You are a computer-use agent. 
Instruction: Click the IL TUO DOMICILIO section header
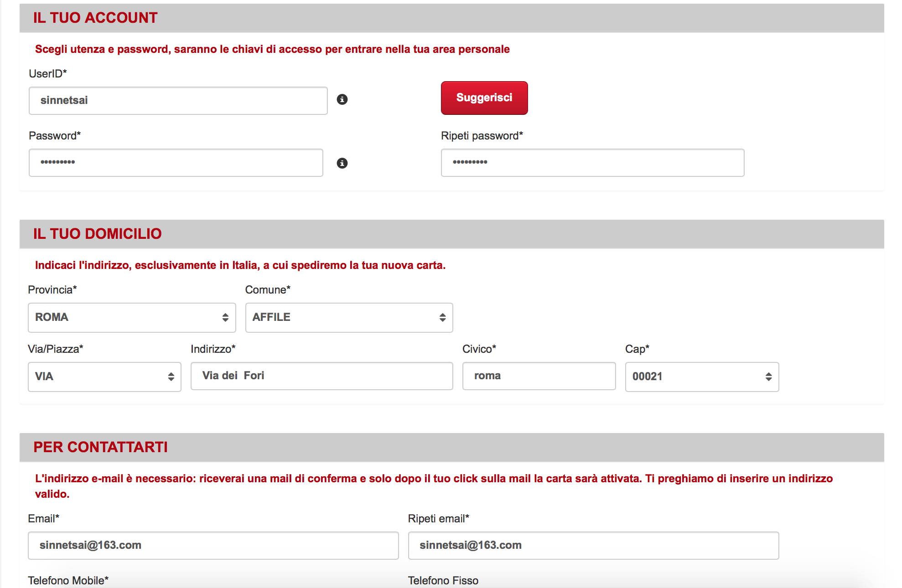click(451, 234)
